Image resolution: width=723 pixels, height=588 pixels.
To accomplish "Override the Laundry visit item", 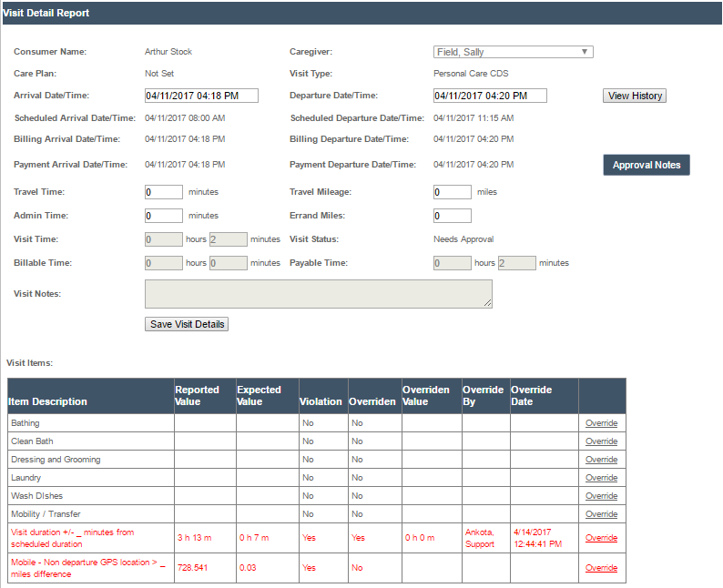I will [x=601, y=478].
